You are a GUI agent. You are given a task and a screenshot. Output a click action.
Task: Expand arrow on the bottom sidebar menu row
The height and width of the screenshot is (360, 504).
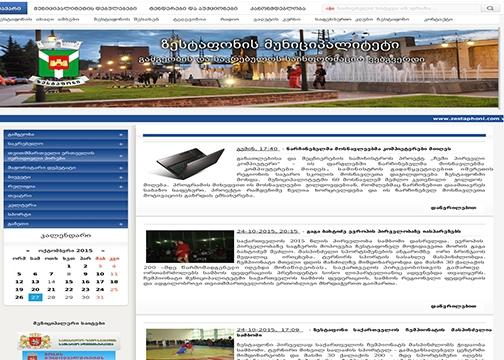point(121,224)
